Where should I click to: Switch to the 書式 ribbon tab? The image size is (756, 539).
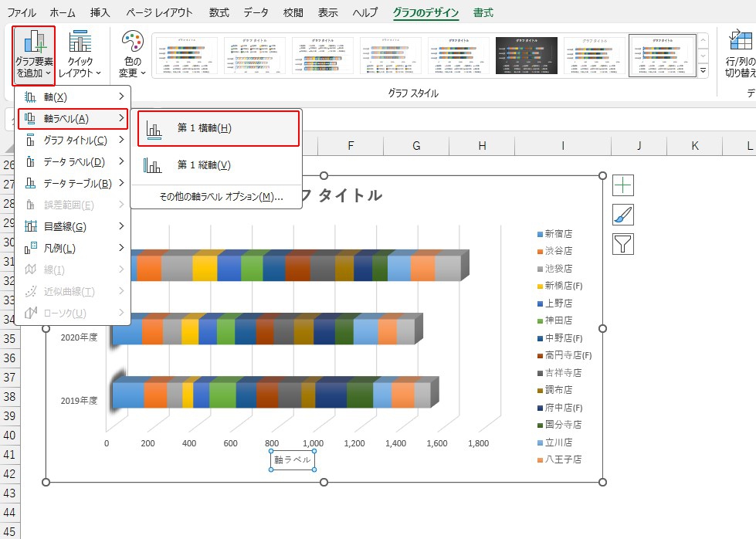click(483, 12)
